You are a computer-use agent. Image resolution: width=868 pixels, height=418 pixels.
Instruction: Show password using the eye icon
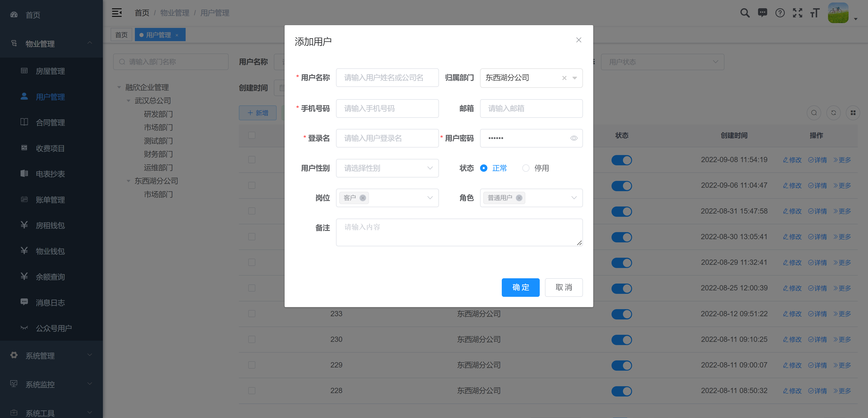click(x=574, y=138)
